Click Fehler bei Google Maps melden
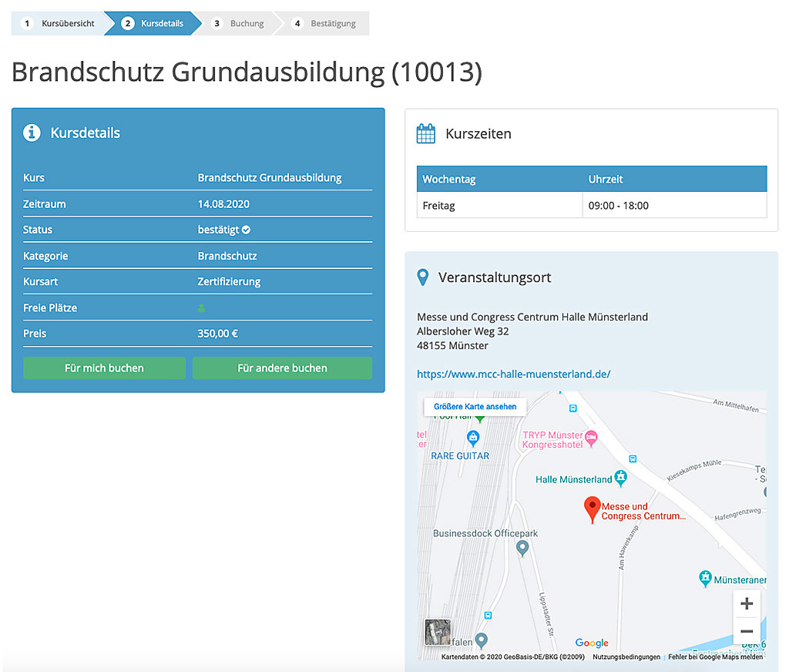Viewport: 789px width, 672px height. tap(716, 657)
